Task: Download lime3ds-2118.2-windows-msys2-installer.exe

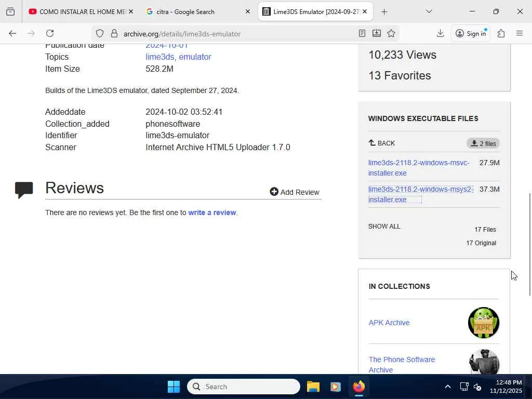Action: coord(421,194)
